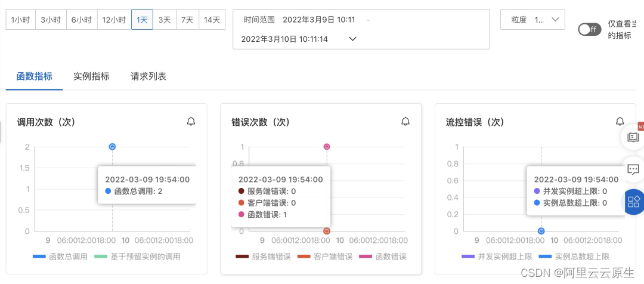
Task: Toggle 函数总调用 legend series
Action: 60,257
